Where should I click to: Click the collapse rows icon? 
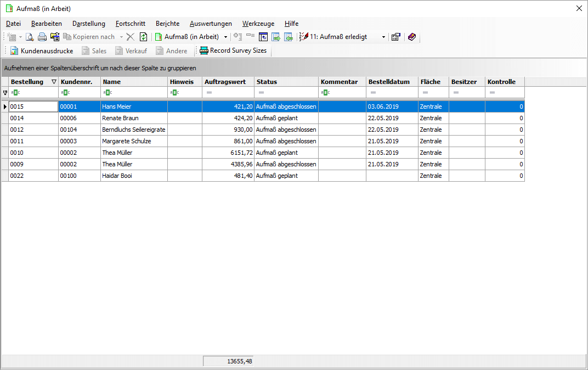click(x=251, y=36)
